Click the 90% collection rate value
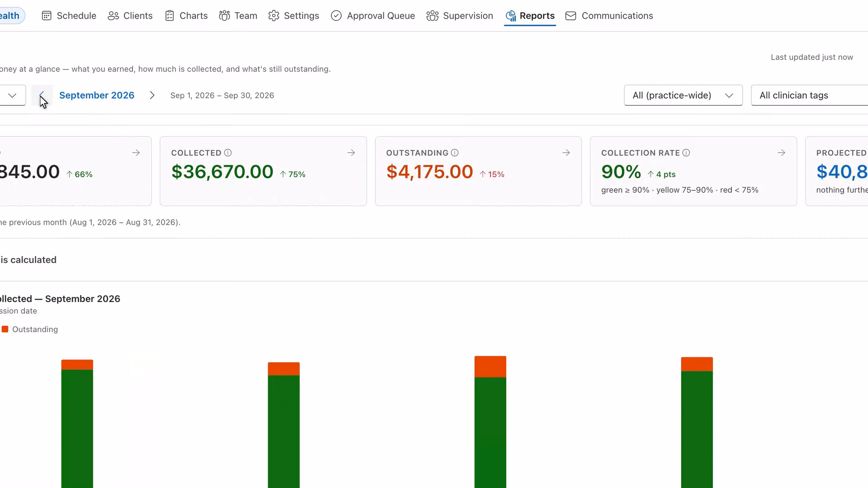Screen dimensions: 868x488 click(621, 172)
